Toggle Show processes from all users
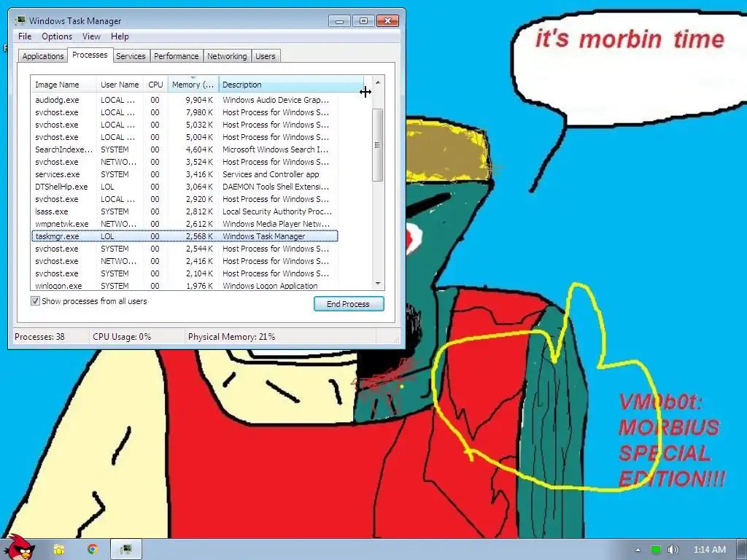 point(35,301)
